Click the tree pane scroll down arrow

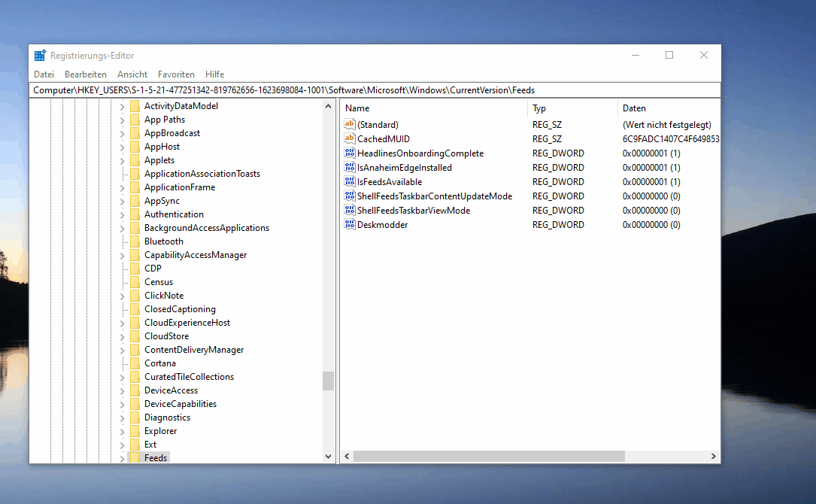click(x=328, y=457)
